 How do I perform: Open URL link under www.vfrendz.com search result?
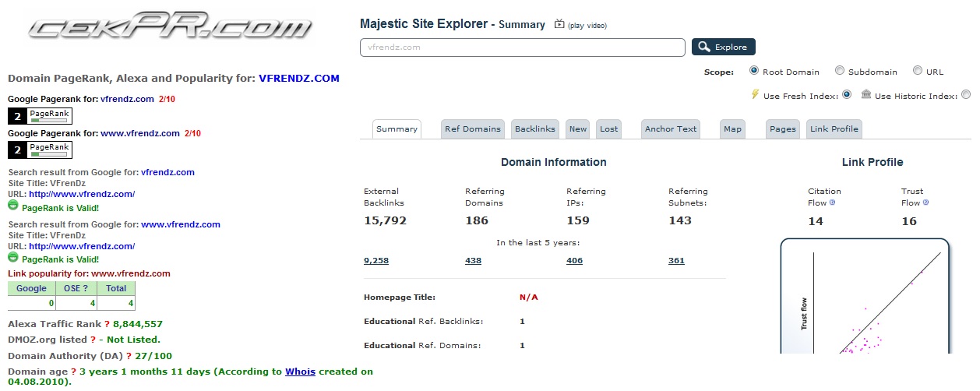pyautogui.click(x=82, y=246)
